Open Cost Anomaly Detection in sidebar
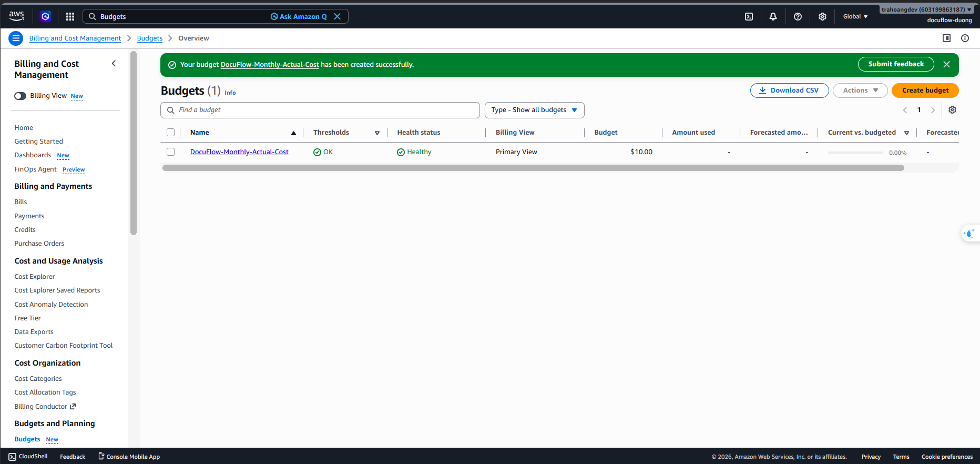The width and height of the screenshot is (980, 464). [51, 305]
